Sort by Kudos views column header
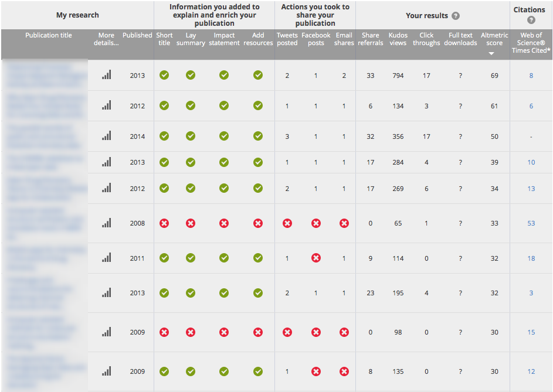553x392 pixels. pos(398,39)
